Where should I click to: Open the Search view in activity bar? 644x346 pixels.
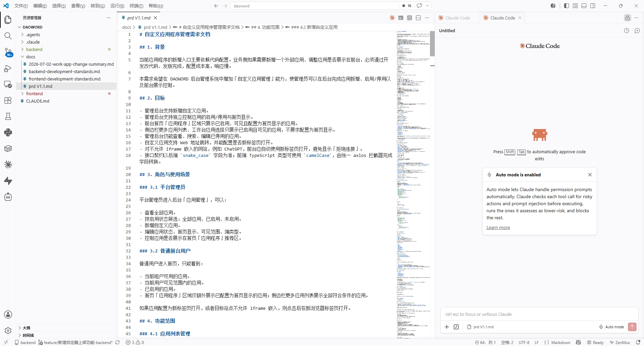8,36
